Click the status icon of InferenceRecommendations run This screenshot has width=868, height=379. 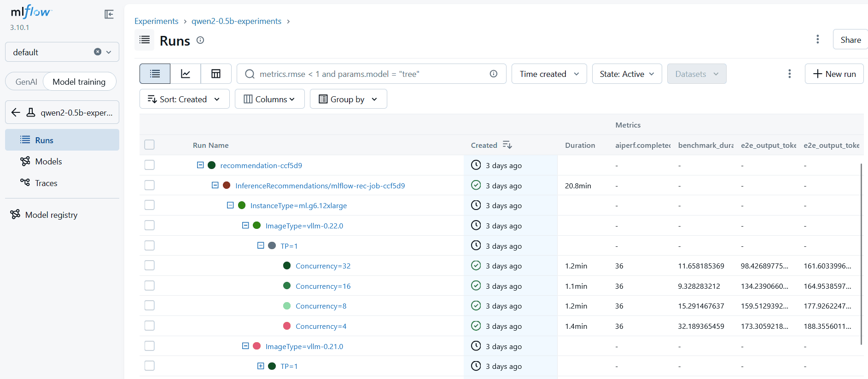[x=476, y=185]
